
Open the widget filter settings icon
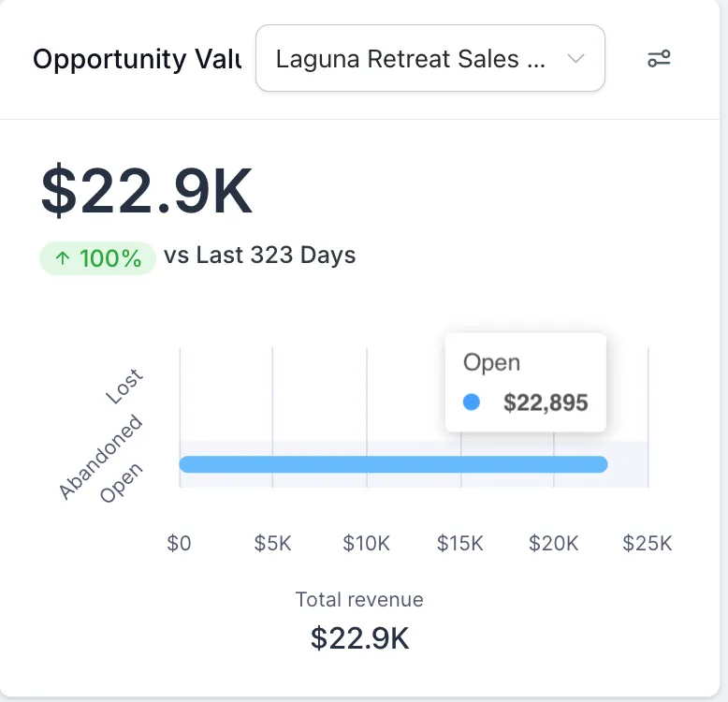[x=659, y=59]
